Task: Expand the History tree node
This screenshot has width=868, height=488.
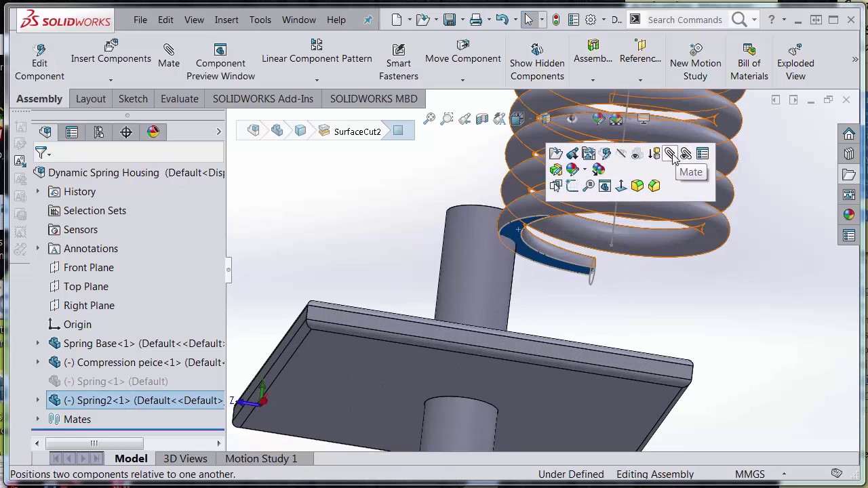Action: pyautogui.click(x=38, y=192)
